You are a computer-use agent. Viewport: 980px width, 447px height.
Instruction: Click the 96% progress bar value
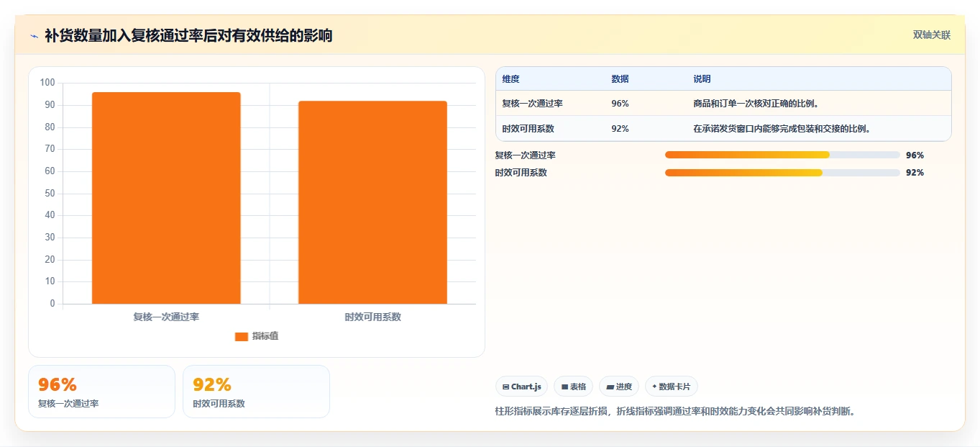(915, 155)
